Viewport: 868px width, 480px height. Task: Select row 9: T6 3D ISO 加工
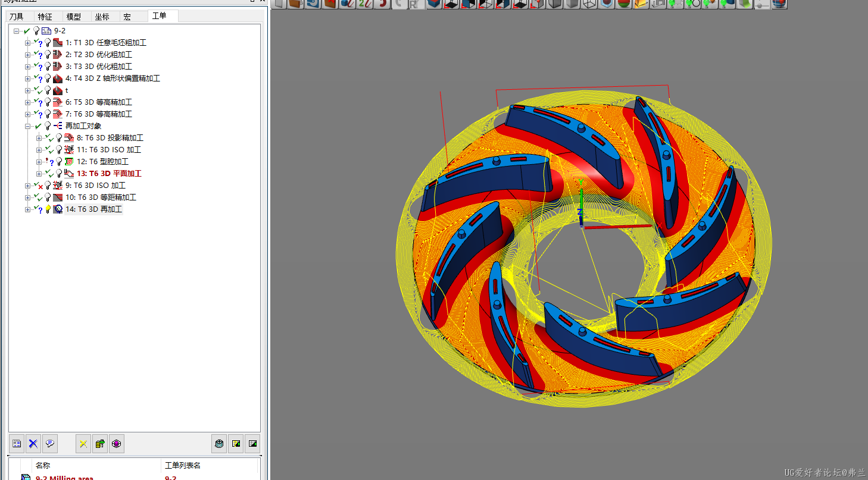pos(95,186)
